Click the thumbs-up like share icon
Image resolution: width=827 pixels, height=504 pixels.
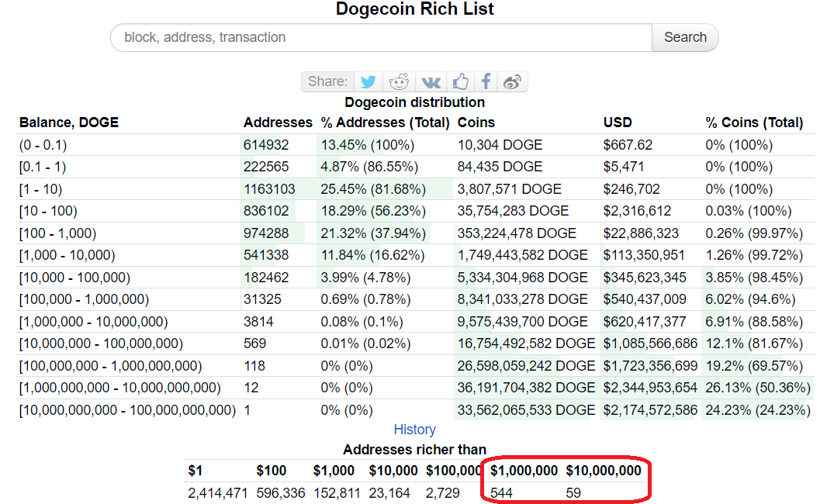pyautogui.click(x=460, y=81)
